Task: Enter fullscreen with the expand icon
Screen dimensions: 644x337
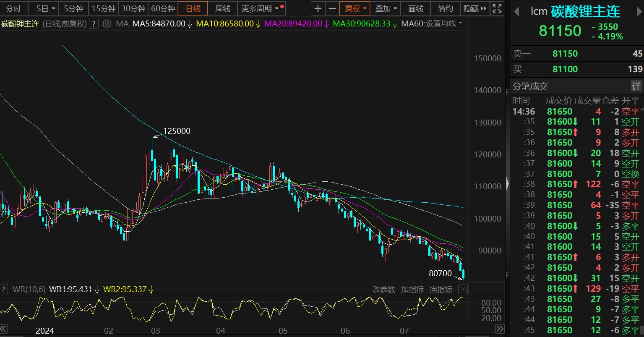Action: 497,8
